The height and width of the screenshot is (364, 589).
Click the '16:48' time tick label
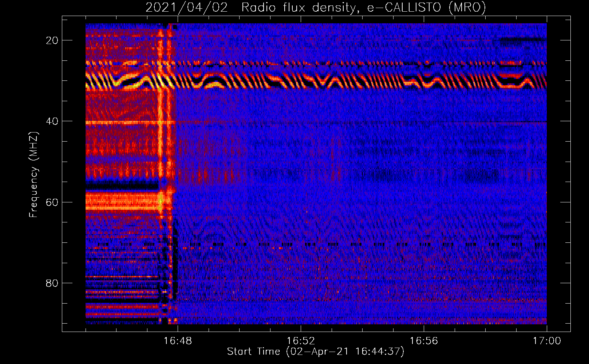pyautogui.click(x=178, y=341)
